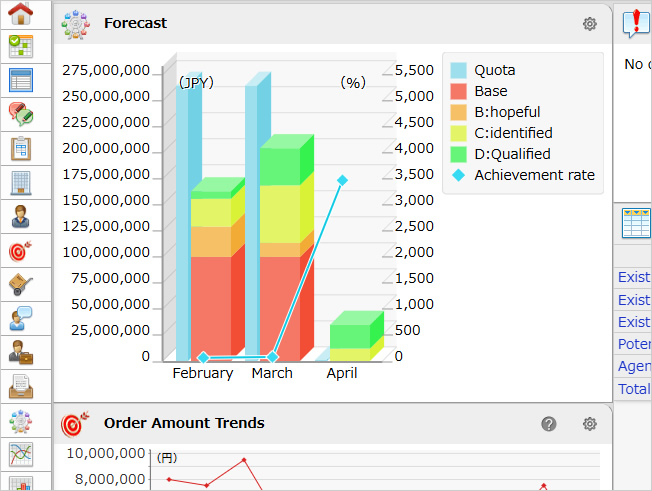The height and width of the screenshot is (491, 652).
Task: Toggle B:hopeful series in legend
Action: pyautogui.click(x=507, y=112)
